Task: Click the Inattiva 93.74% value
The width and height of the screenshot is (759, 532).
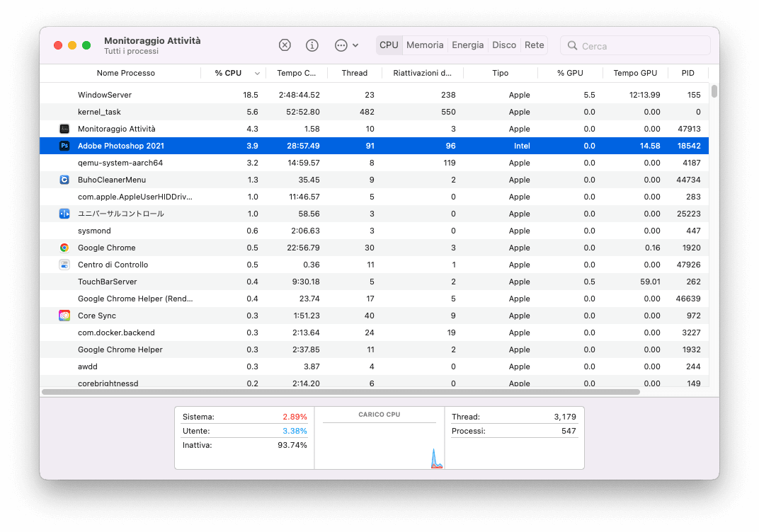Action: (x=292, y=445)
